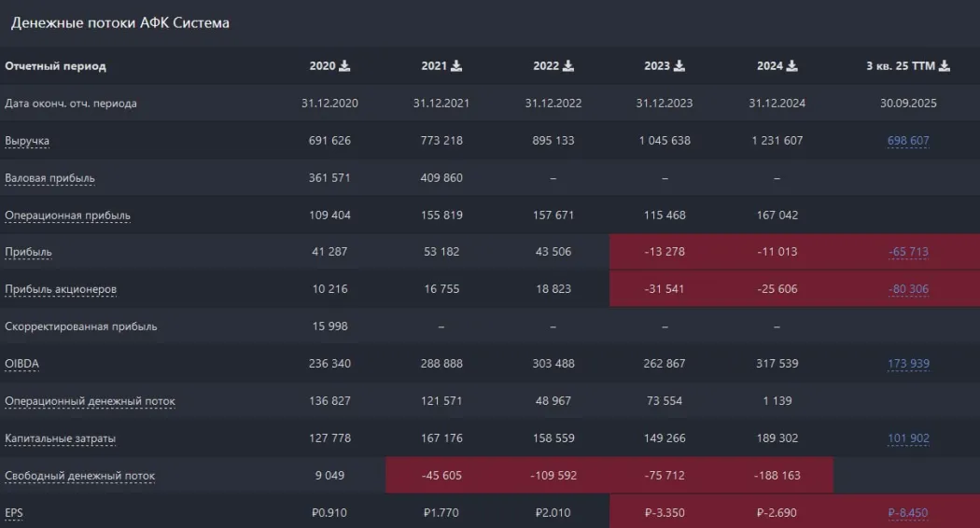Download the 2023 report via its icon
The height and width of the screenshot is (528, 980).
coord(679,66)
